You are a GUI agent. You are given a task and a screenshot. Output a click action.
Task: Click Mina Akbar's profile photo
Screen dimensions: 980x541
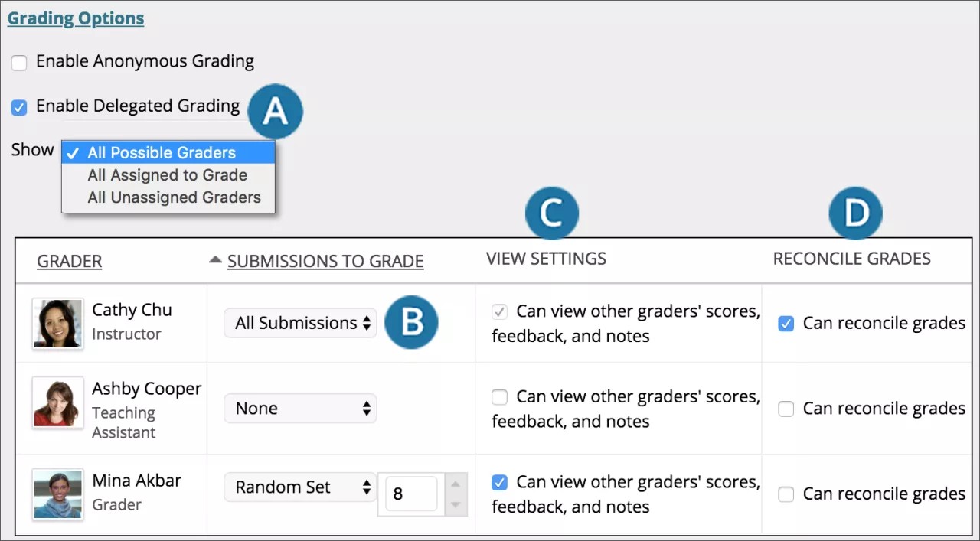57,494
